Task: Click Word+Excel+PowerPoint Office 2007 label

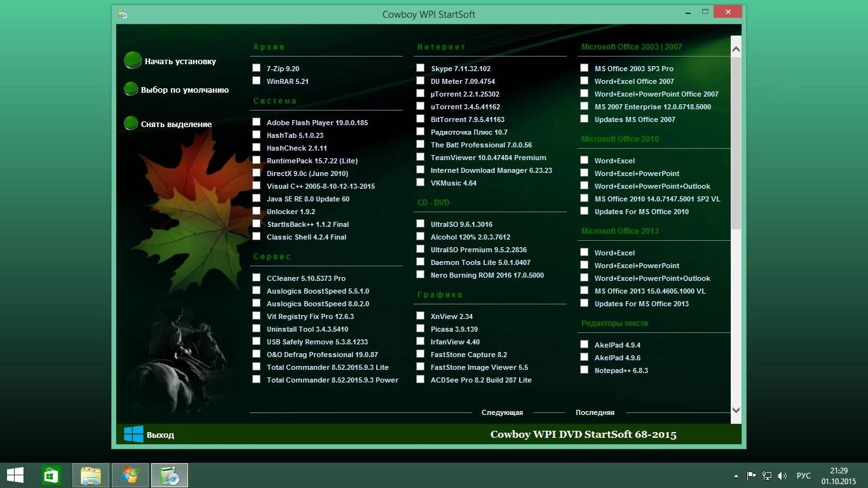Action: [x=656, y=94]
